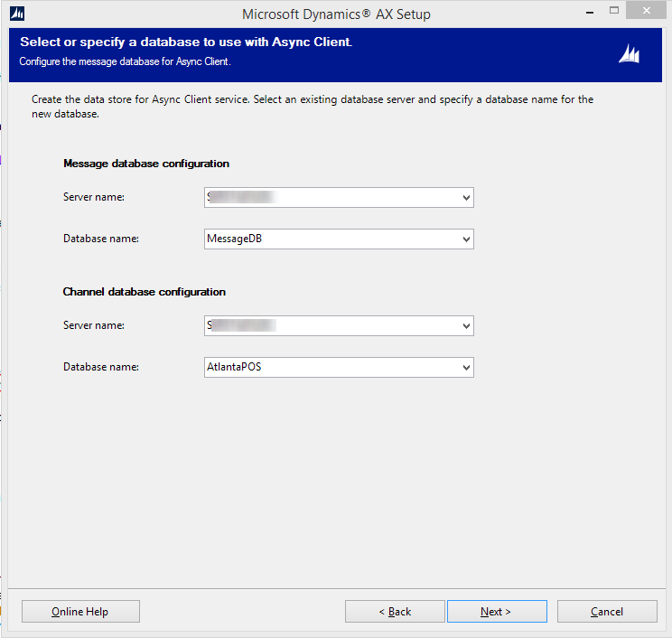Click inside the message database Server name field

point(330,197)
